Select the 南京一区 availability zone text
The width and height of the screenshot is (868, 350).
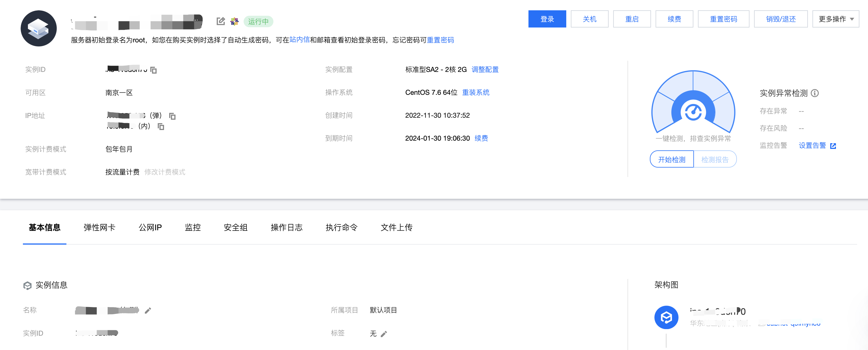point(119,93)
